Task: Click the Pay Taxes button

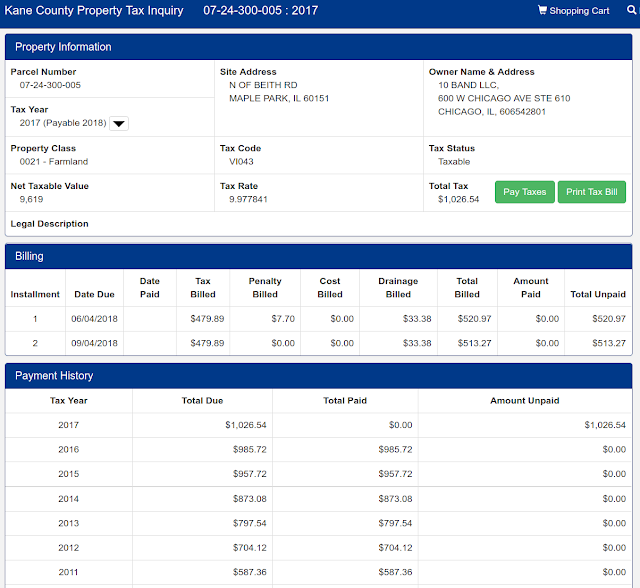Action: click(524, 192)
